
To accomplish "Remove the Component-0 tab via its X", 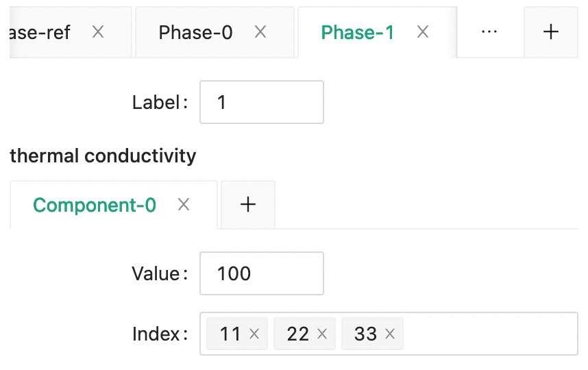I will click(184, 205).
